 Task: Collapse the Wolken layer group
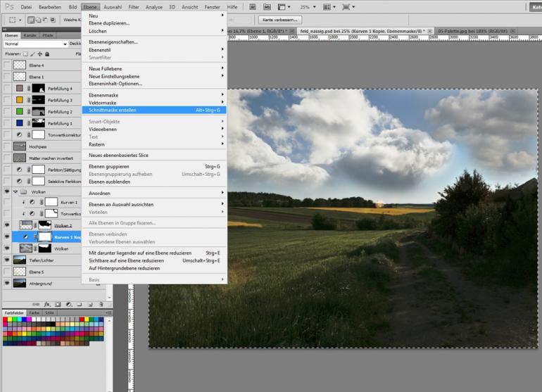15,191
